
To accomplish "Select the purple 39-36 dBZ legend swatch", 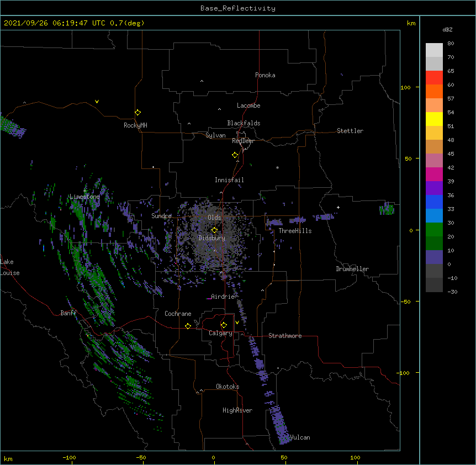I will click(434, 188).
